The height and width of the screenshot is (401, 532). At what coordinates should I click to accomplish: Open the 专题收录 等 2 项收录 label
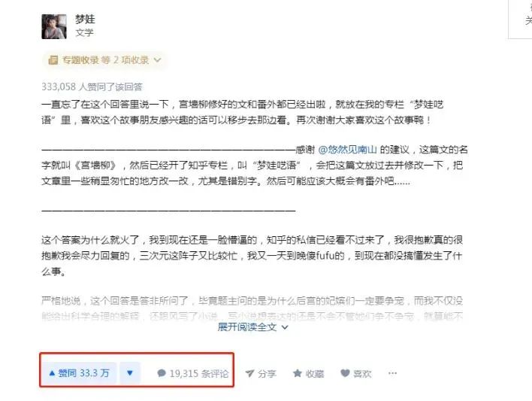pyautogui.click(x=105, y=60)
